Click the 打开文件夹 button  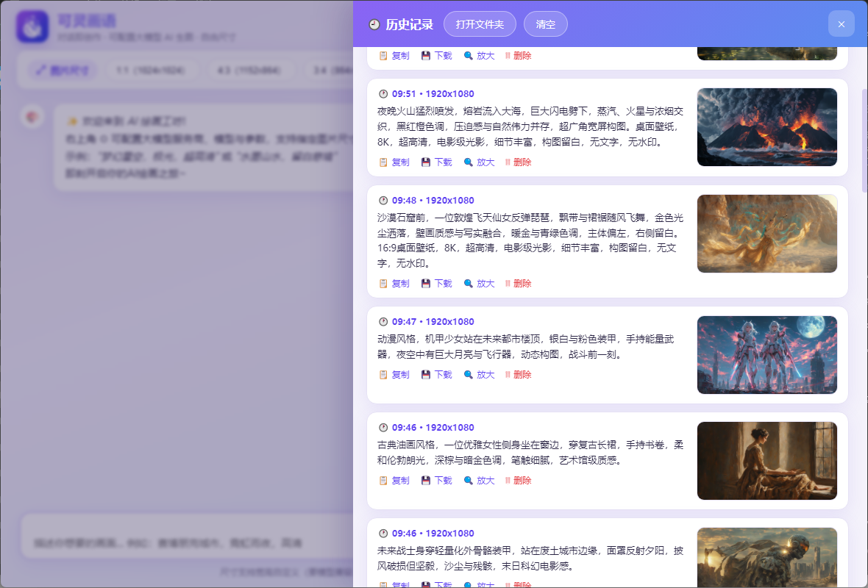coord(480,24)
